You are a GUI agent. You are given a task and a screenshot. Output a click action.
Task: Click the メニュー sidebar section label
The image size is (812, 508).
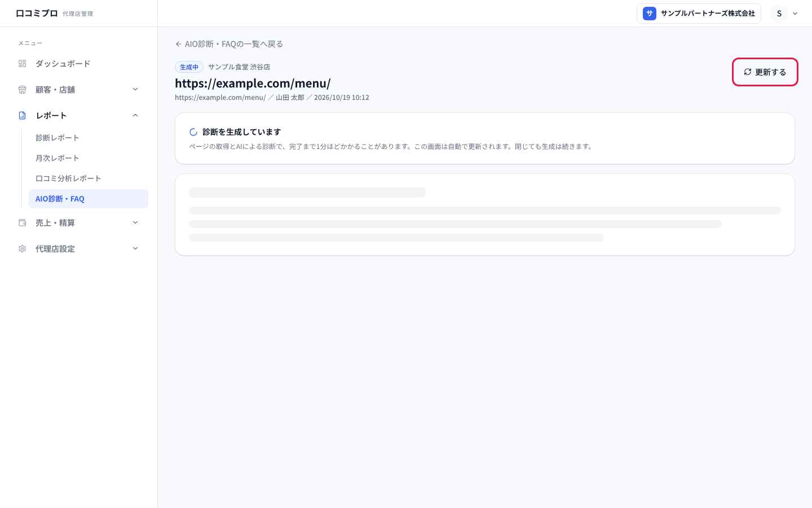pos(30,43)
